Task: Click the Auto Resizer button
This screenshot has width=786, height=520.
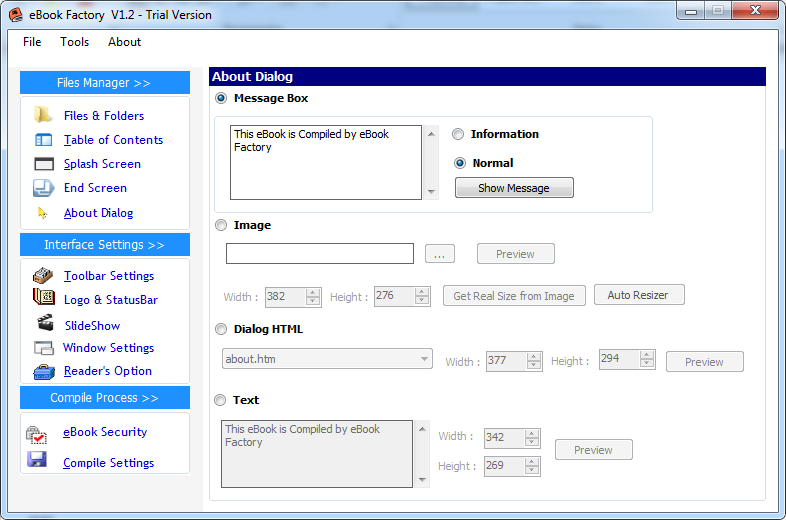Action: [x=639, y=295]
